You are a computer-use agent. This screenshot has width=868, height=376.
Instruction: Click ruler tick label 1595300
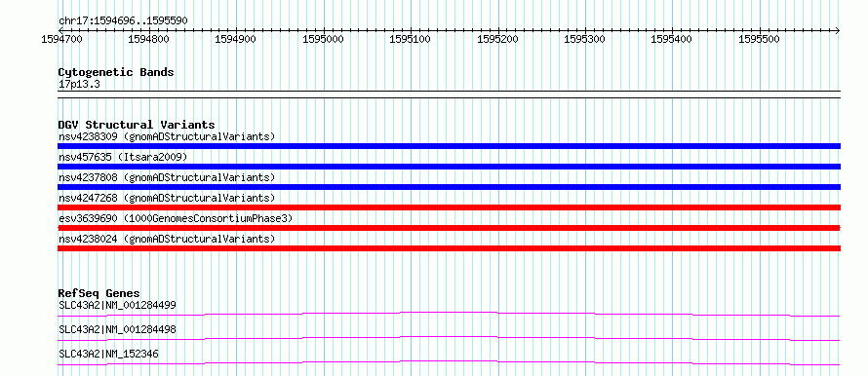pos(583,40)
